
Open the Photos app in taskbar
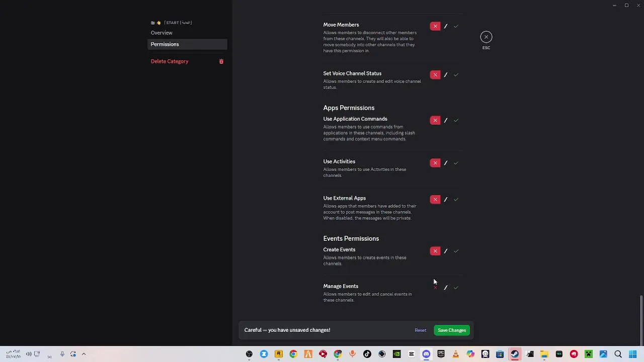603,354
